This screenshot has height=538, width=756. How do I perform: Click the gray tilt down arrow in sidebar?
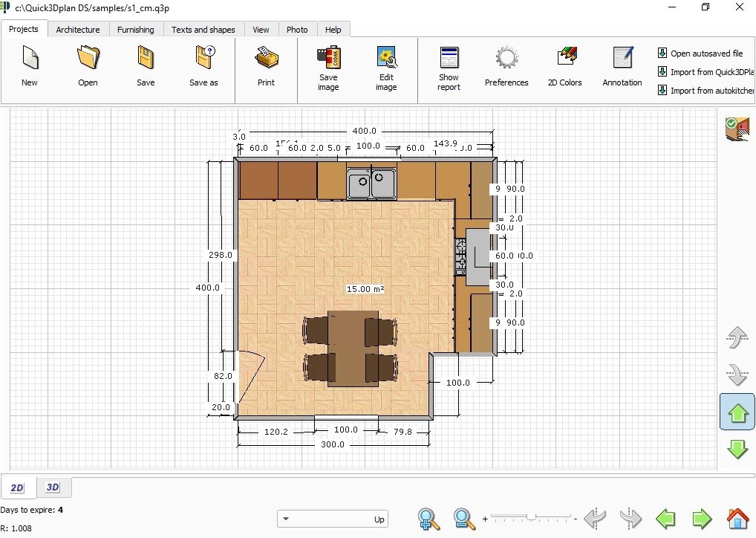tap(737, 375)
